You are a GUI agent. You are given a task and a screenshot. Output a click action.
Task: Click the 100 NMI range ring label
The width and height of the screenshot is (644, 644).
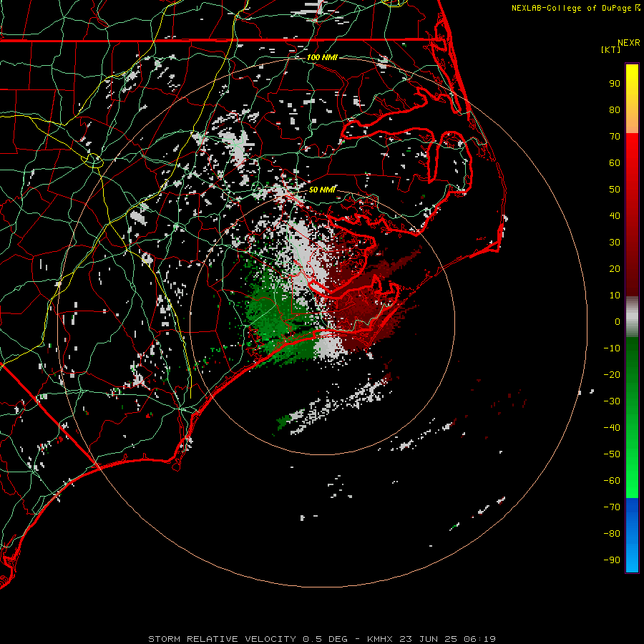tap(322, 57)
